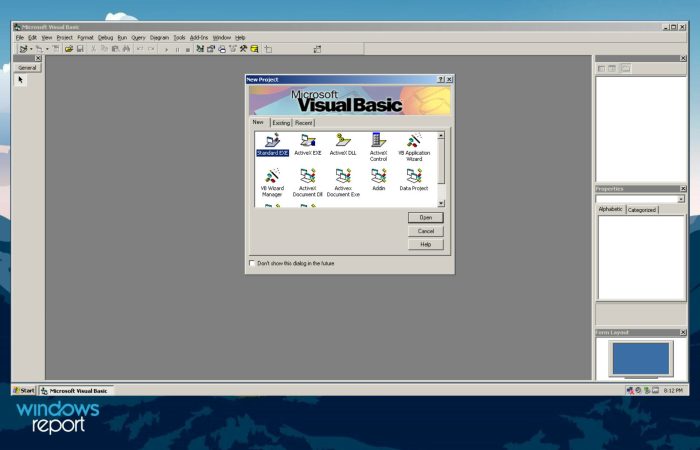This screenshot has width=700, height=450.
Task: Click the Help button in dialog
Action: coord(425,245)
